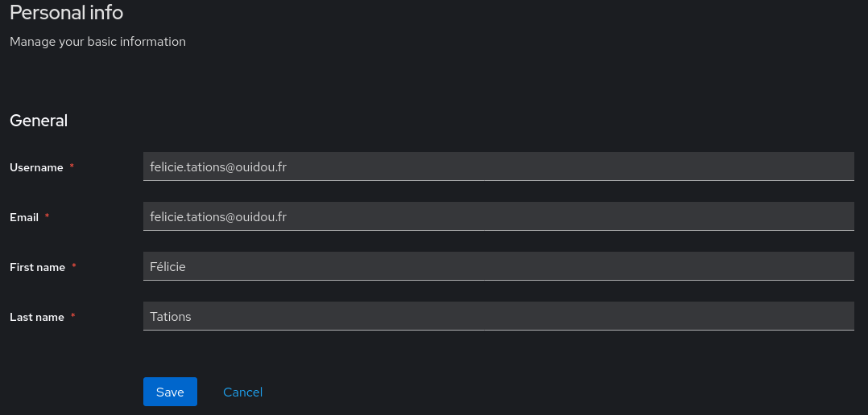Click the 'Manage your basic information' subtitle

pos(97,41)
